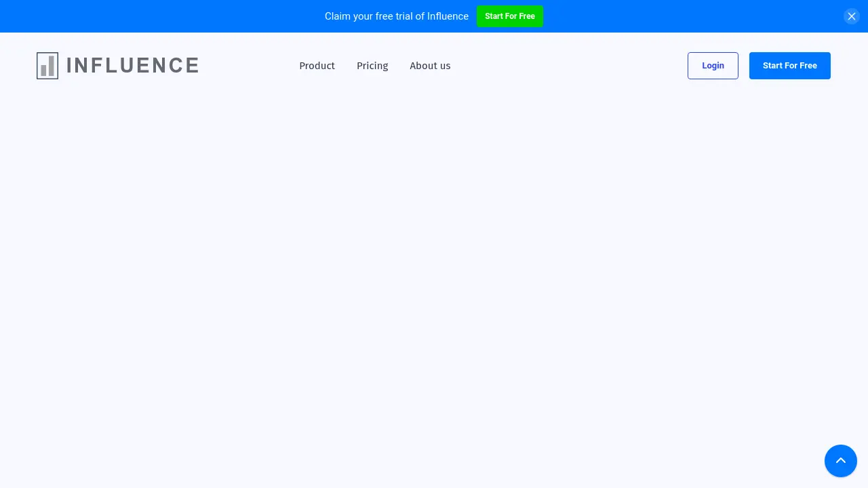Image resolution: width=868 pixels, height=488 pixels.
Task: Start the free trial from the top banner
Action: (x=509, y=16)
